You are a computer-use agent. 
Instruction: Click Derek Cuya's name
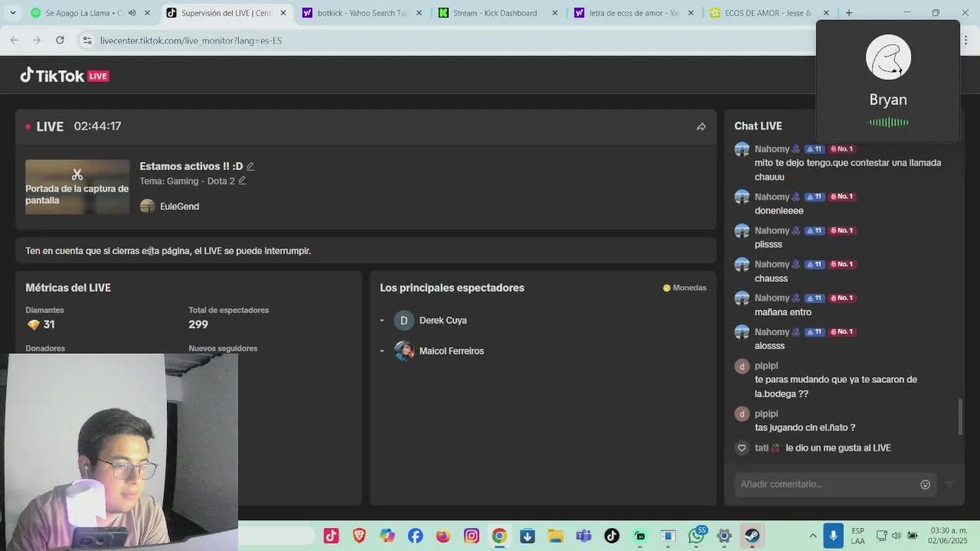[x=443, y=321]
